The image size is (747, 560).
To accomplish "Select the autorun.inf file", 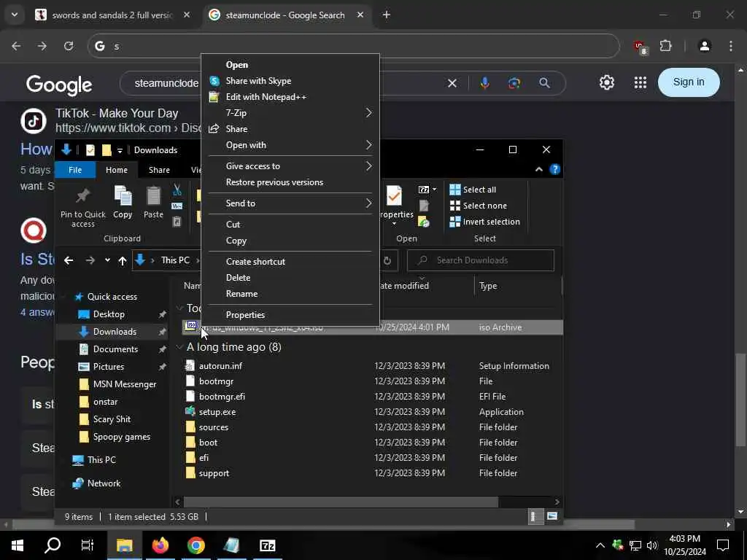I will (220, 366).
